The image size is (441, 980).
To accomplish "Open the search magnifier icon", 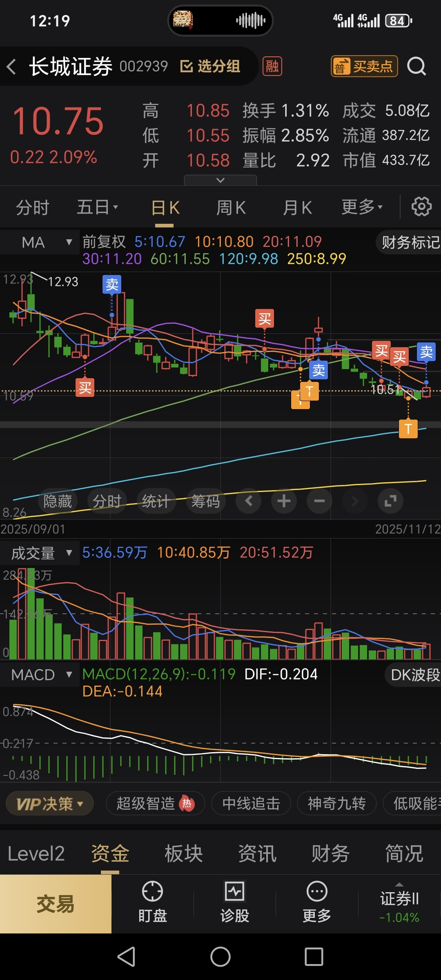I will pyautogui.click(x=416, y=67).
